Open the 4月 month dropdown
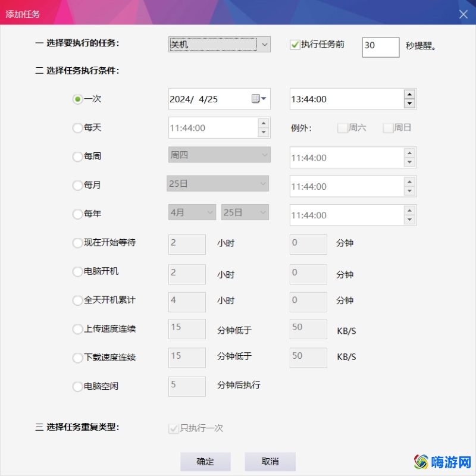This screenshot has width=476, height=476. point(192,212)
